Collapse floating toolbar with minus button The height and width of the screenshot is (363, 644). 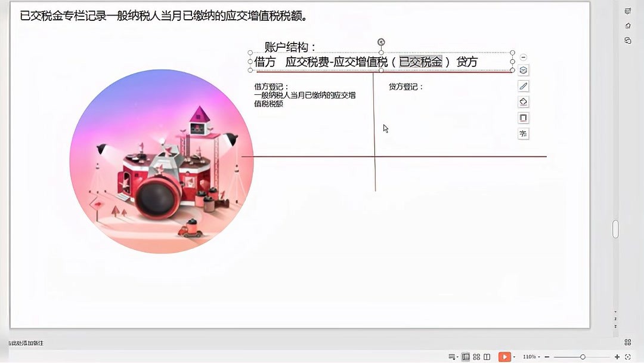[x=523, y=57]
